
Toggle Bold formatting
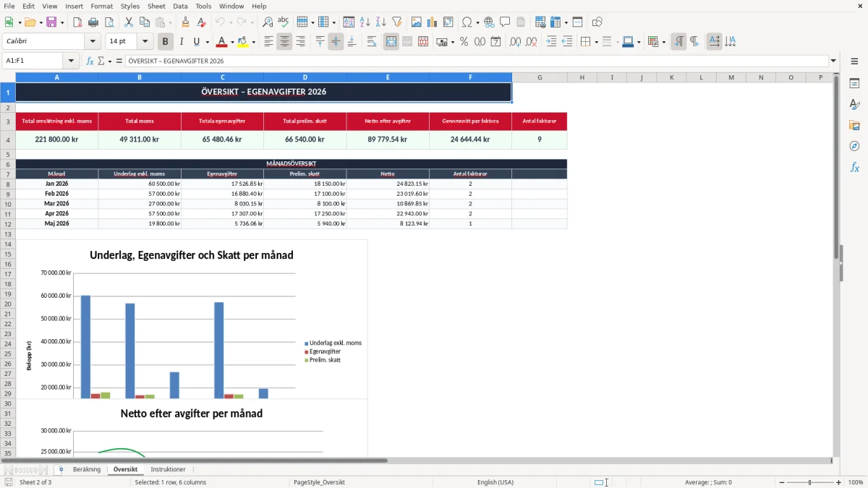point(166,42)
